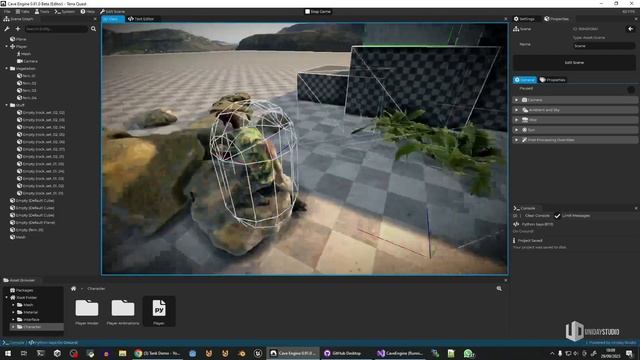The image size is (640, 360).
Task: Select the Player python script file
Action: (x=159, y=311)
